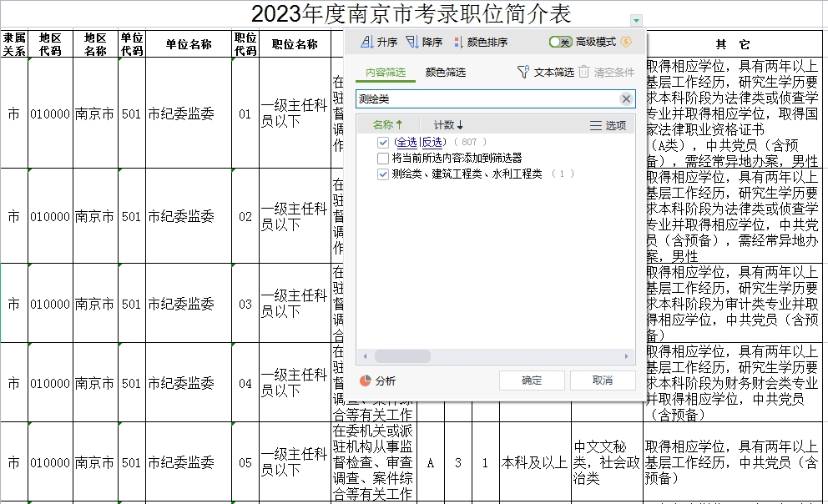Image resolution: width=828 pixels, height=504 pixels.
Task: Open 分析 analysis
Action: click(377, 381)
